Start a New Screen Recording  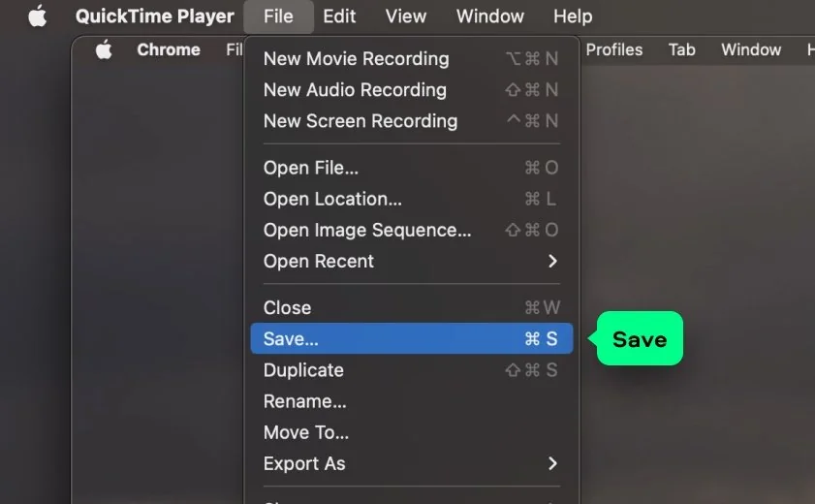pyautogui.click(x=412, y=121)
